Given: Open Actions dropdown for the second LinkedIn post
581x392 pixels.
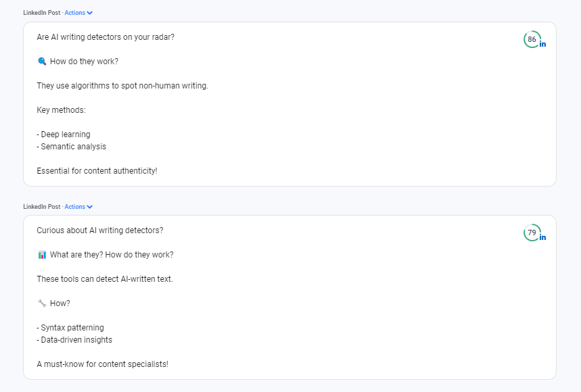Looking at the screenshot, I should 75,207.
